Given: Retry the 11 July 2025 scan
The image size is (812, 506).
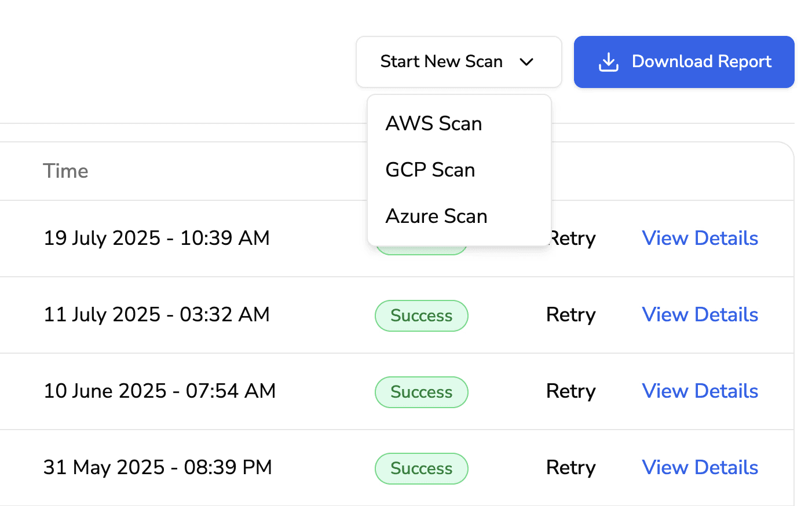Looking at the screenshot, I should [570, 315].
